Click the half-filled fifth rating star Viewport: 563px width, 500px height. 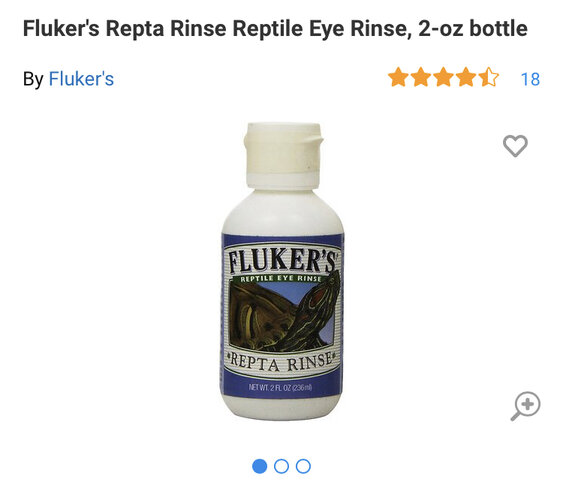489,77
